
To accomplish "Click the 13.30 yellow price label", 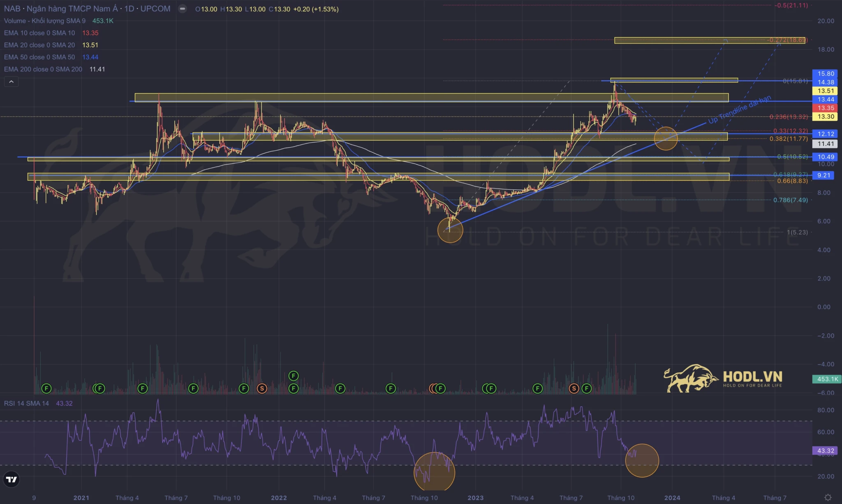I will click(826, 117).
